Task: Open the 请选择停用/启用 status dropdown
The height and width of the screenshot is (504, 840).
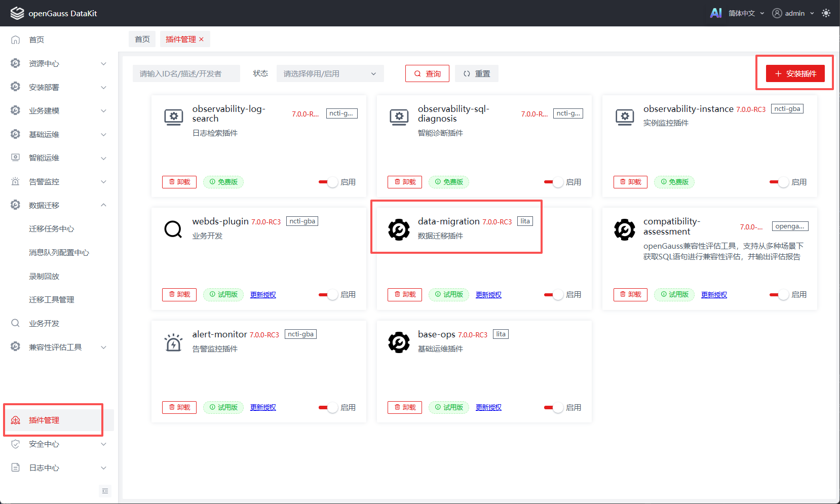Action: point(330,73)
